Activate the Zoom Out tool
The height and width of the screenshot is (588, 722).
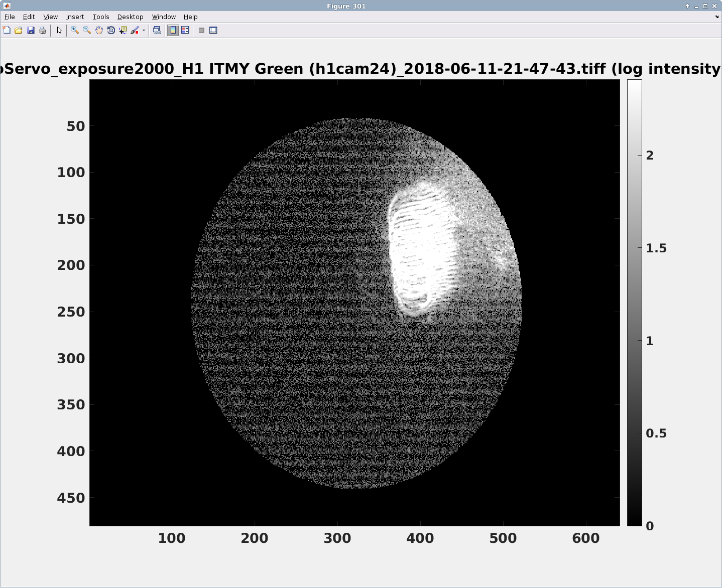coord(87,30)
